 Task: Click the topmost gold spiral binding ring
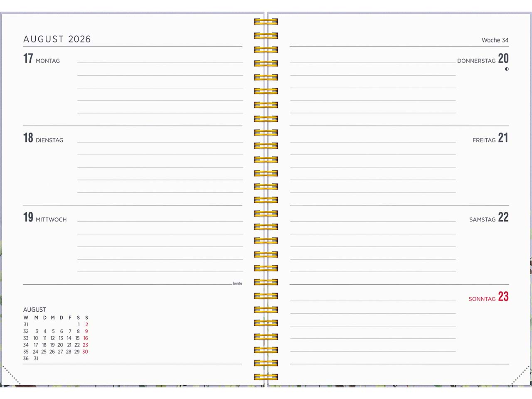pos(266,22)
